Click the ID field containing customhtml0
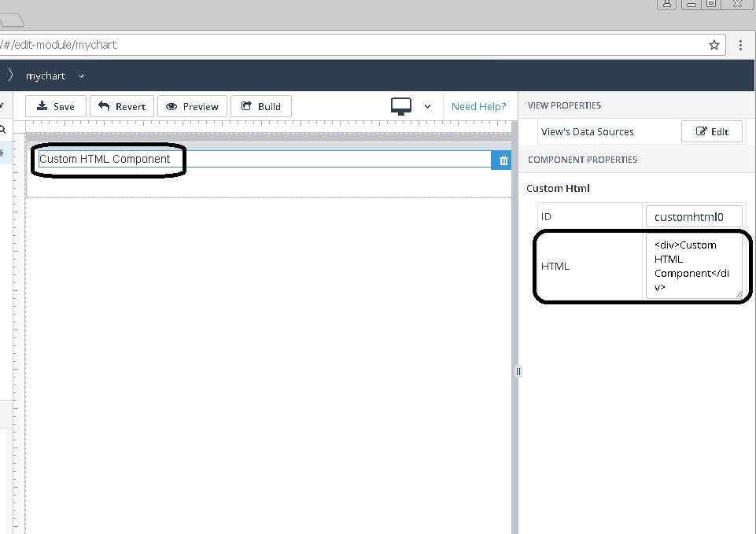The height and width of the screenshot is (534, 756). click(x=694, y=217)
